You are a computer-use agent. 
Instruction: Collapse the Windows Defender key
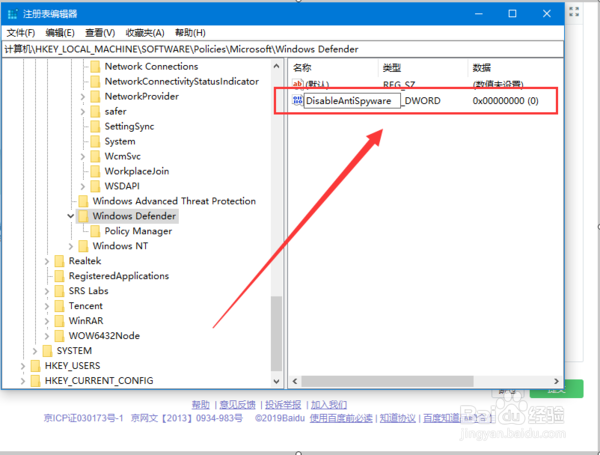tap(70, 216)
